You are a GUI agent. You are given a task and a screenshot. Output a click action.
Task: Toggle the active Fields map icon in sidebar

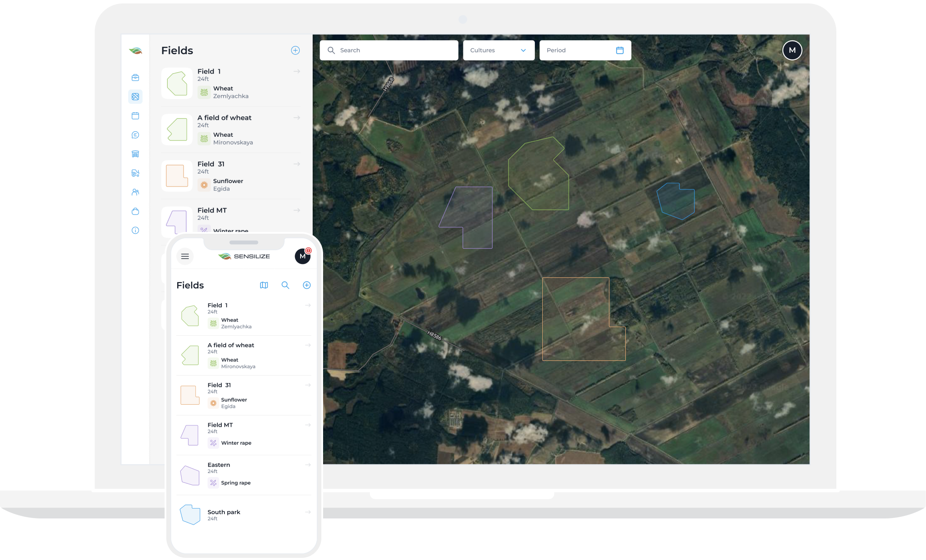(135, 97)
